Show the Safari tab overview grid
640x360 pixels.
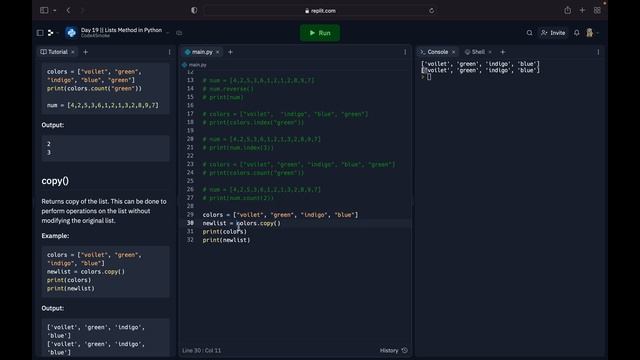[597, 10]
